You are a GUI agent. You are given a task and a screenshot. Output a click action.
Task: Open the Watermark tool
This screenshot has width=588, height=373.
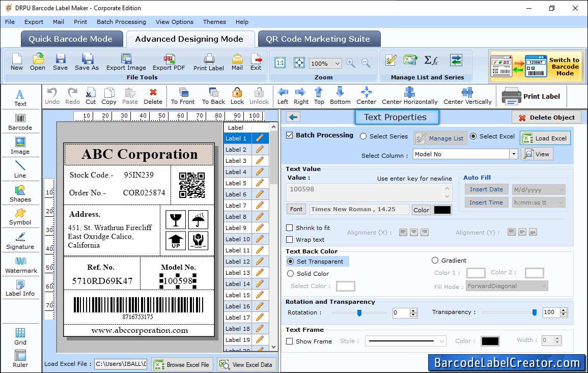click(x=21, y=265)
